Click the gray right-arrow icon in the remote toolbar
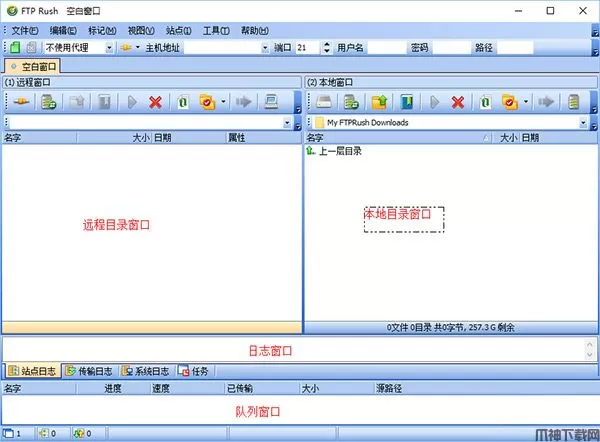Image resolution: width=600 pixels, height=442 pixels. pyautogui.click(x=243, y=102)
